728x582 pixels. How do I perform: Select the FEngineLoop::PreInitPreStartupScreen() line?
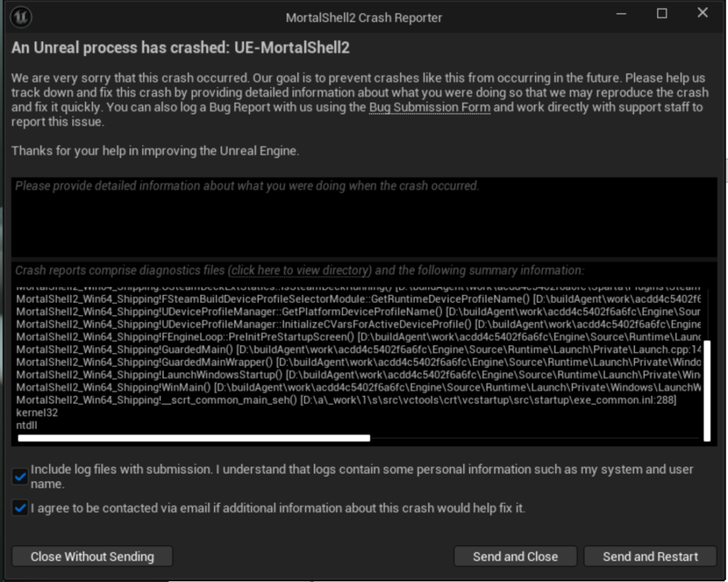coord(358,337)
